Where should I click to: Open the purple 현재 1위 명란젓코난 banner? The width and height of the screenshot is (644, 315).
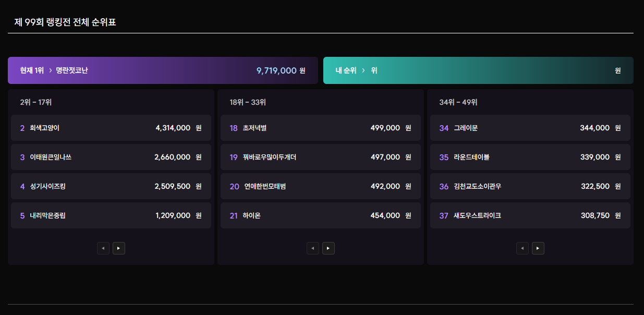coord(163,70)
